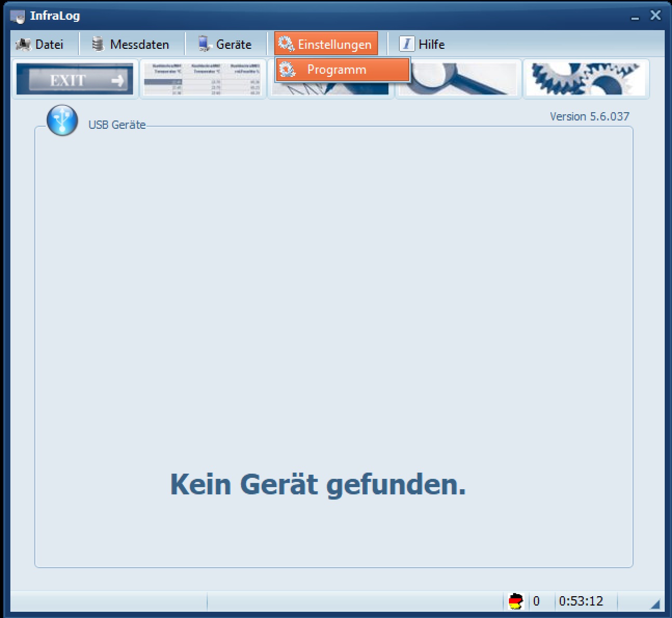This screenshot has width=672, height=618.
Task: Click the InfraLog app icon in title bar
Action: [x=18, y=16]
